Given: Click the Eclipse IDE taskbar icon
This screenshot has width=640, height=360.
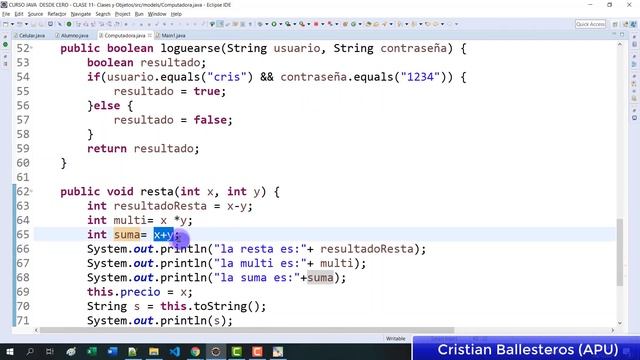Looking at the screenshot, I should pos(216,351).
